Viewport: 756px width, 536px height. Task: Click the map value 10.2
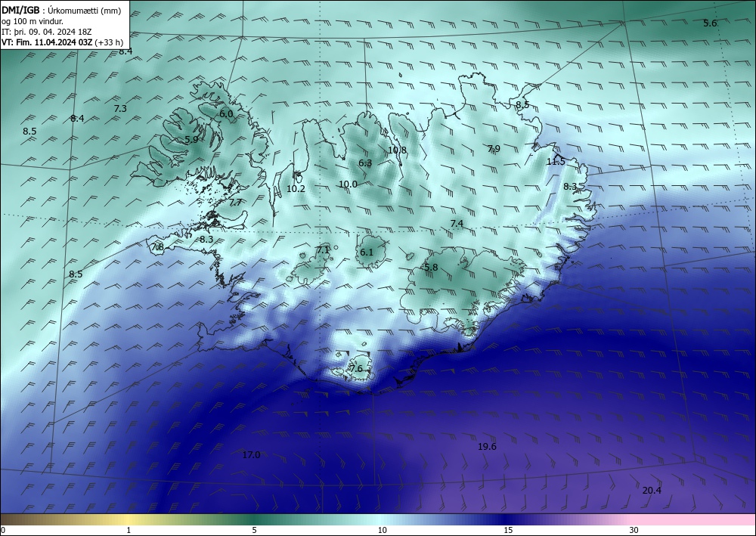coord(296,189)
